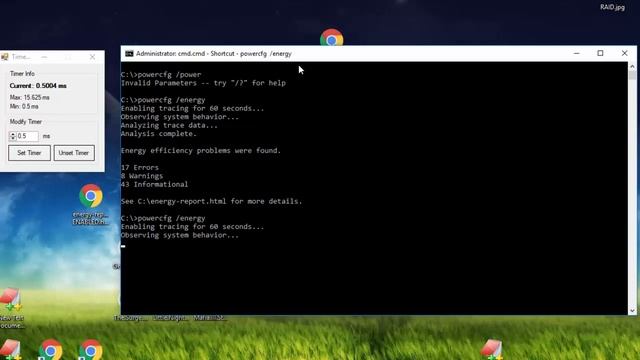Image resolution: width=640 pixels, height=360 pixels.
Task: Click the '17 Errors' console line
Action: click(x=140, y=167)
